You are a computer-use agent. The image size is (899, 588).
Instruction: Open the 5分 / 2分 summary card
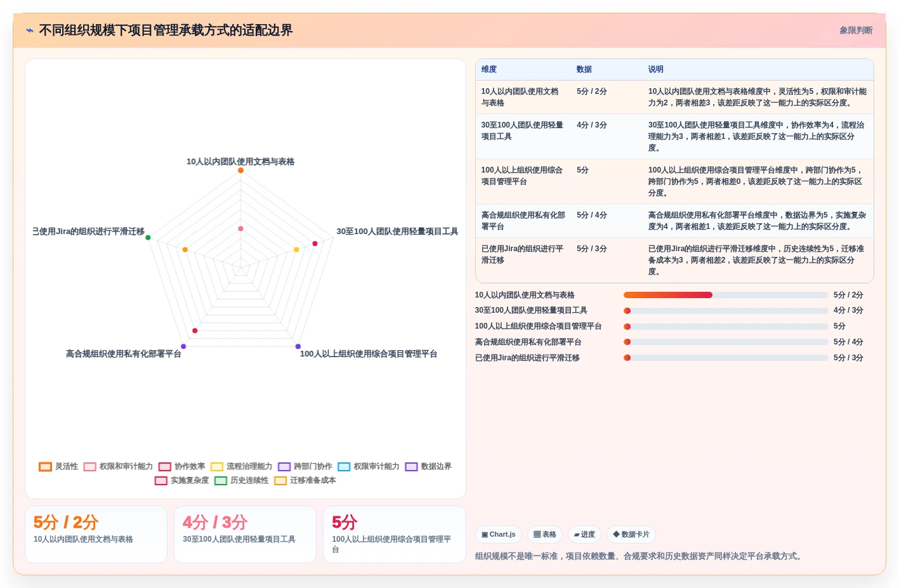96,534
